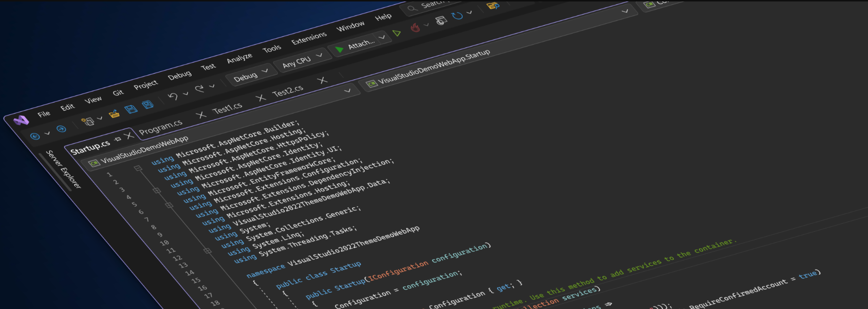Open Find in Files folder-search icon
Viewport: 868px width, 309px height.
pyautogui.click(x=493, y=6)
